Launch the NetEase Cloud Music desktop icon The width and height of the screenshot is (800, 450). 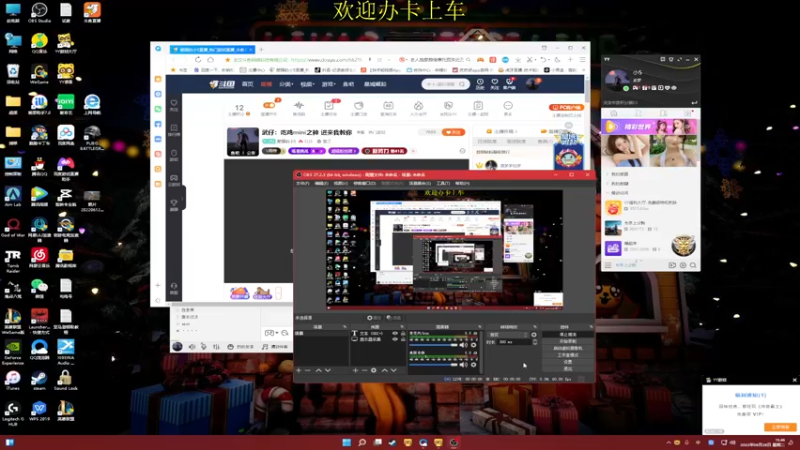[x=39, y=258]
